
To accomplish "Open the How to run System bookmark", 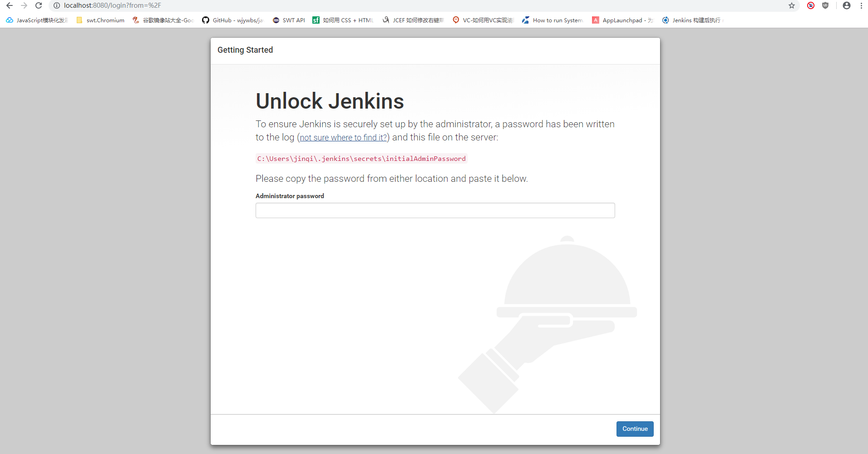I will point(552,20).
